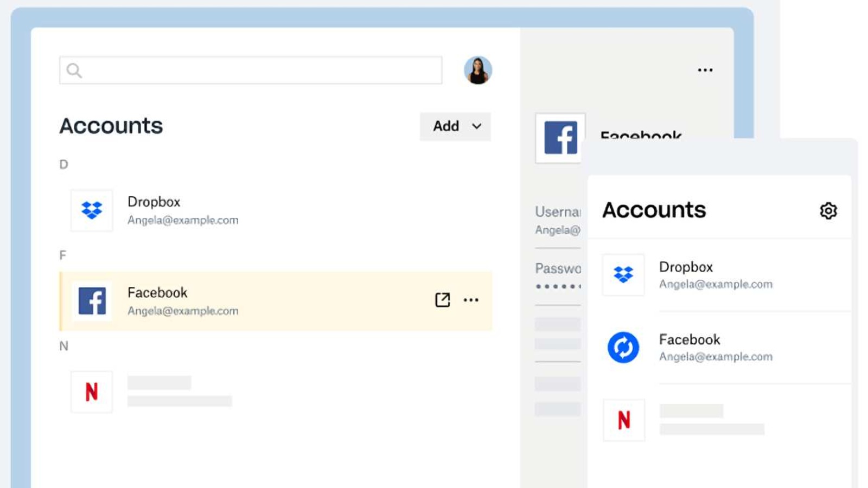This screenshot has height=488, width=868.
Task: Click the large Facebook logo in detail panel
Action: 560,138
